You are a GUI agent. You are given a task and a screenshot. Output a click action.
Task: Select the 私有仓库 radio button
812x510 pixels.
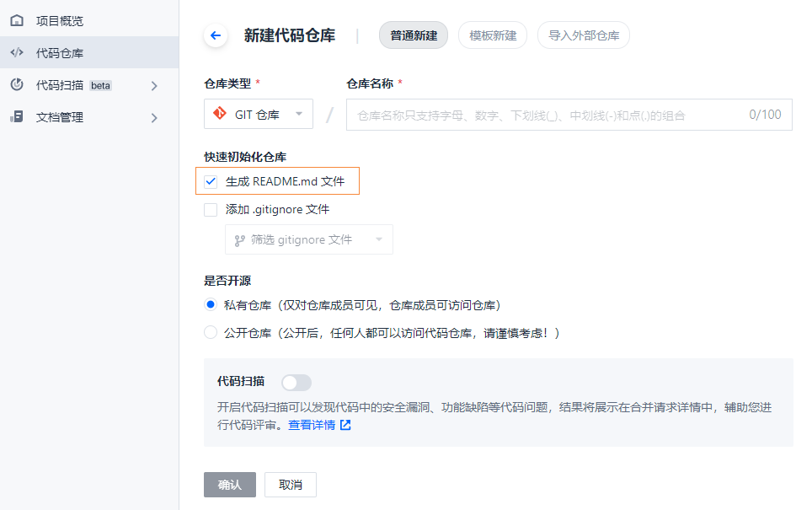[x=211, y=305]
